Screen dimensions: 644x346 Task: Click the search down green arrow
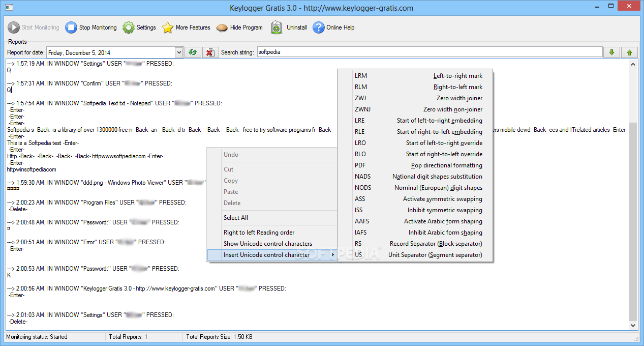[x=611, y=52]
